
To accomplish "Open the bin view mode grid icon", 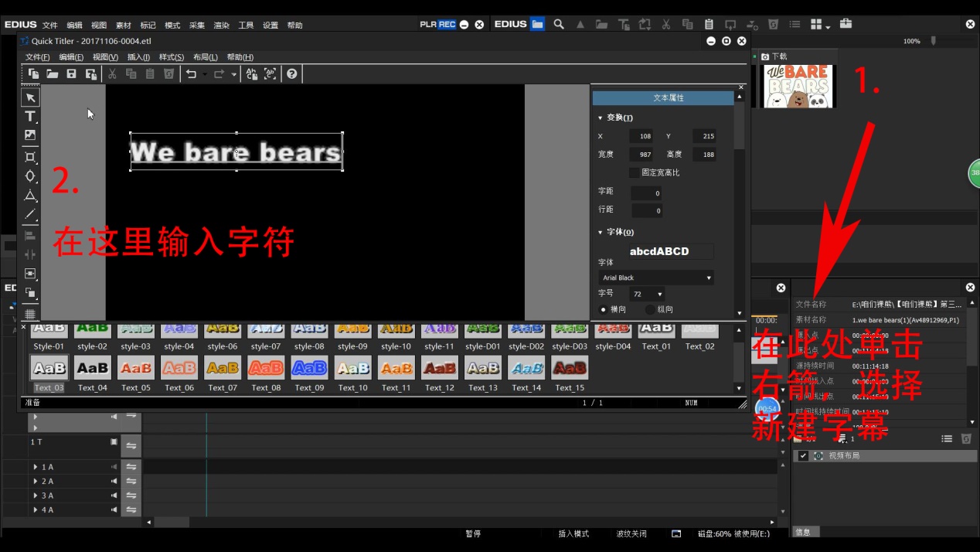I will click(x=816, y=24).
